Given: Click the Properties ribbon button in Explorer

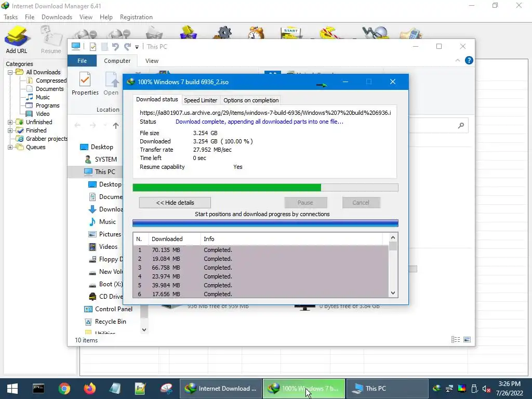Looking at the screenshot, I should pos(85,84).
